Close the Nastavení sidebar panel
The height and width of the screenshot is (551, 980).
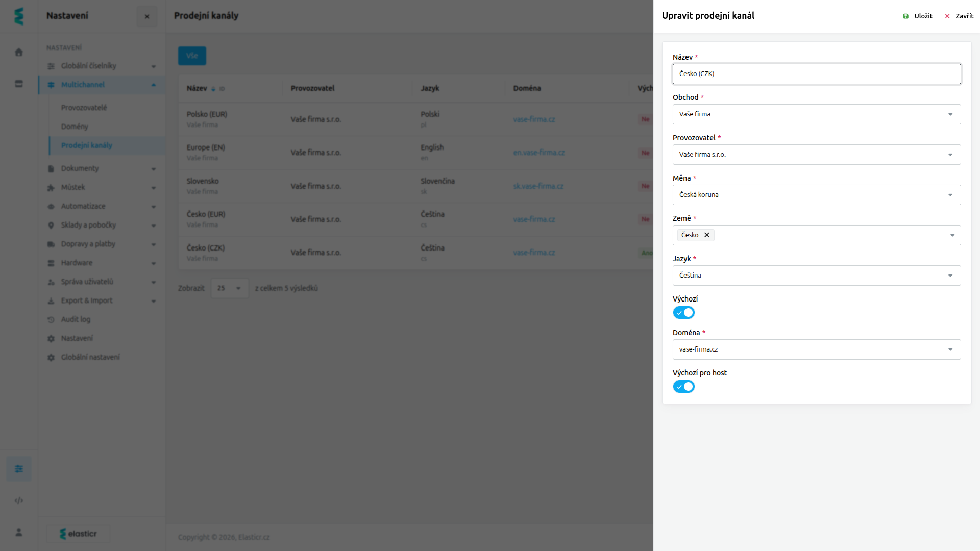(x=147, y=16)
